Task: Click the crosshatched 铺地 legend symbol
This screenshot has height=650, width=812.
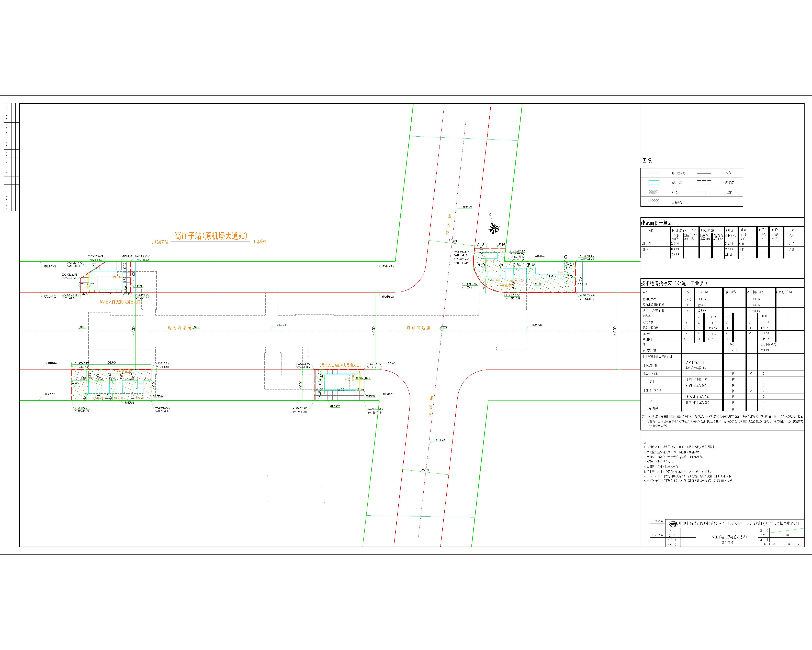Action: coord(653,192)
